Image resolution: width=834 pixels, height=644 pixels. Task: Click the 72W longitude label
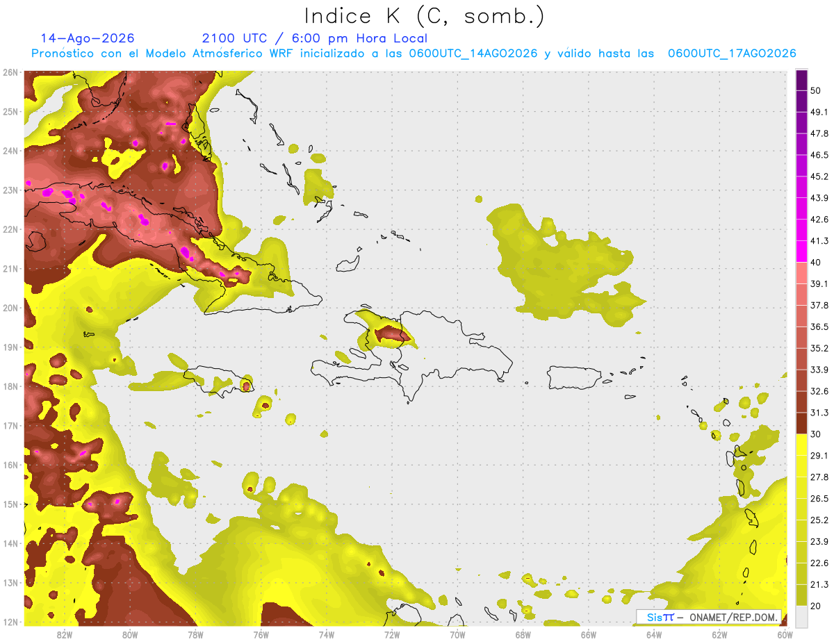click(x=392, y=634)
